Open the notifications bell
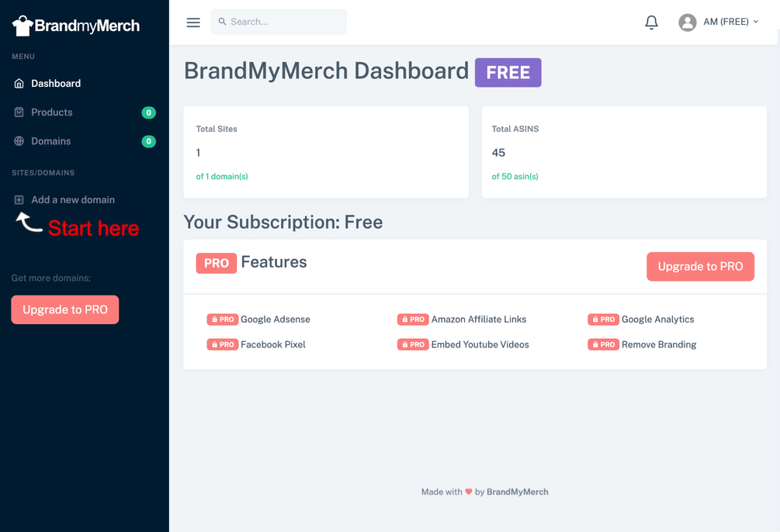 click(651, 22)
